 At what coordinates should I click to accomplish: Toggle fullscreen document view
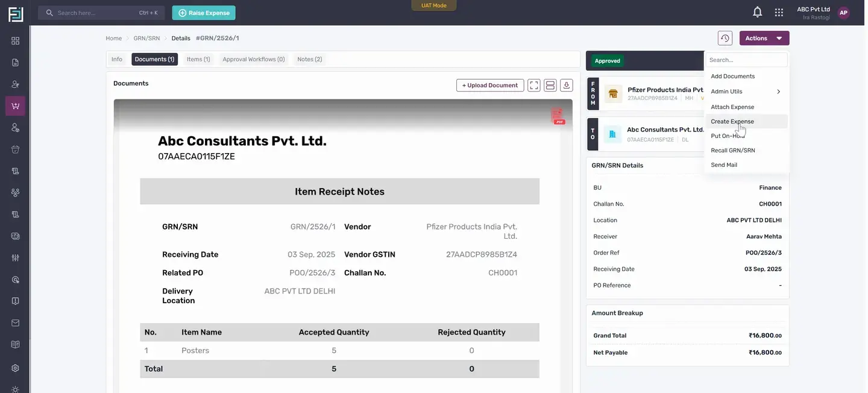coord(534,85)
